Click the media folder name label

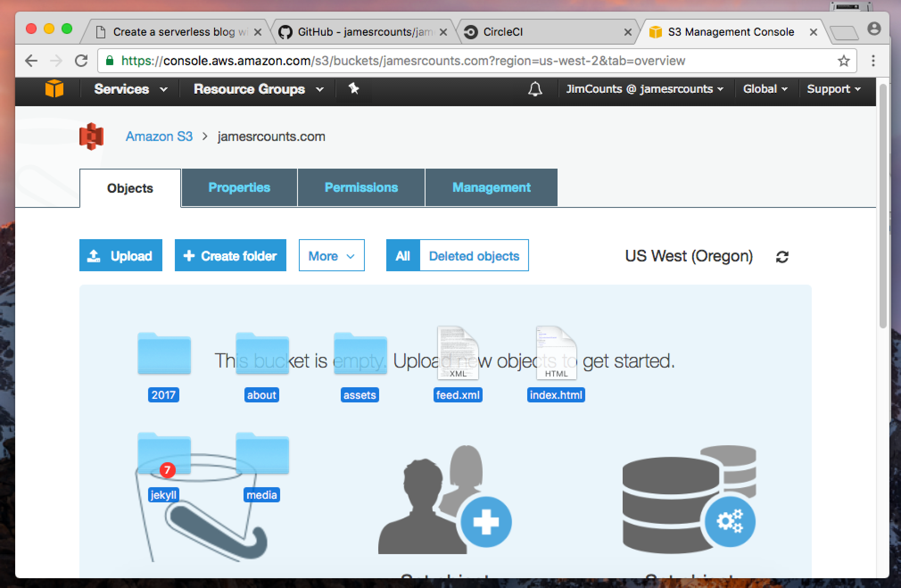(x=262, y=495)
